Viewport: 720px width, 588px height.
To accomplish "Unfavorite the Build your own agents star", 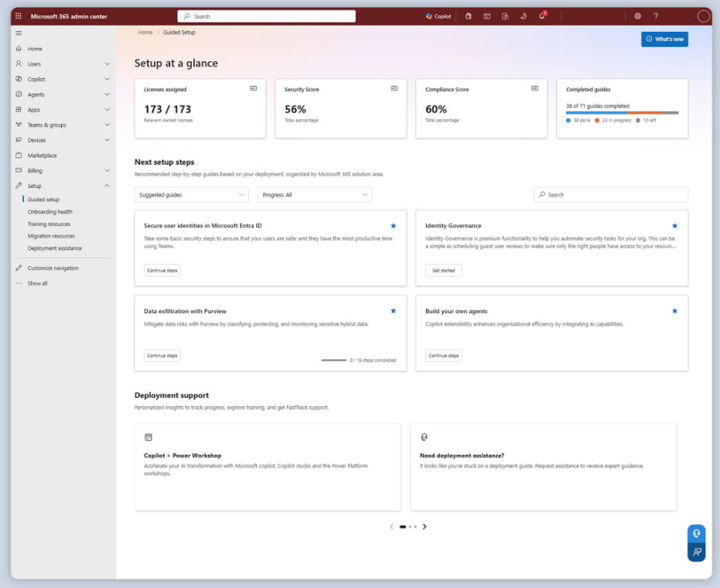I will click(674, 311).
